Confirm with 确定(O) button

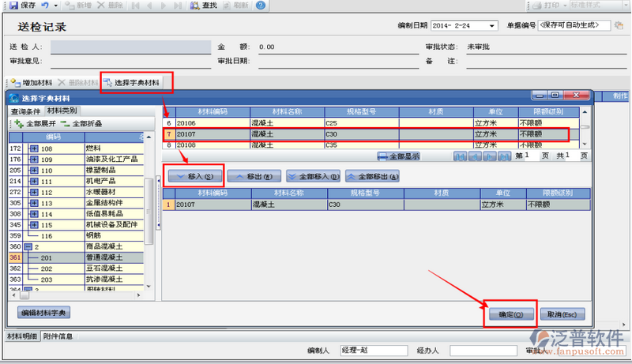pyautogui.click(x=511, y=314)
